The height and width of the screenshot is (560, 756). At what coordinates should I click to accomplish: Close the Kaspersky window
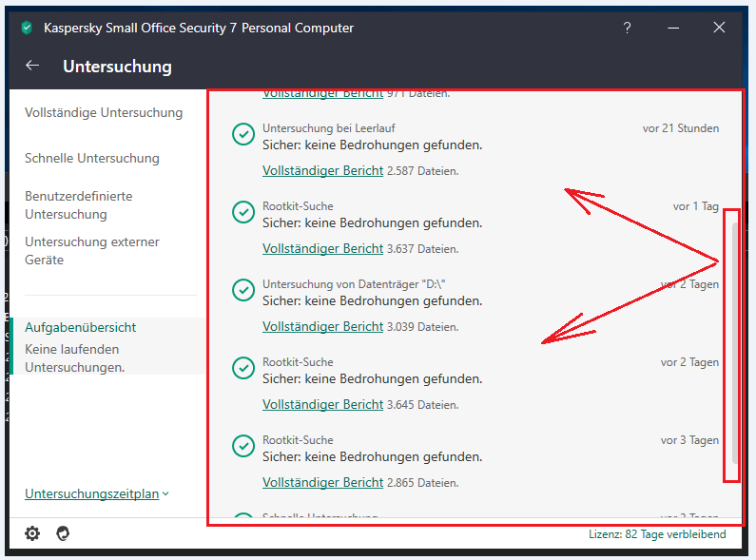click(719, 28)
